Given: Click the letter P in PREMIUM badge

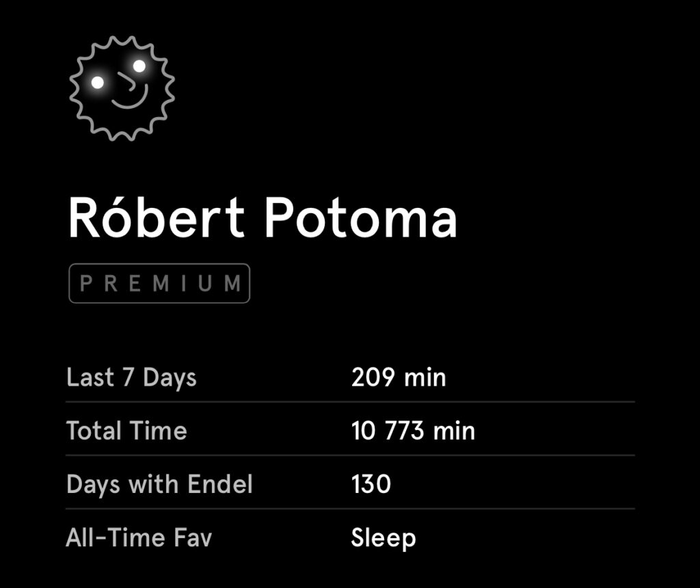Looking at the screenshot, I should point(85,284).
